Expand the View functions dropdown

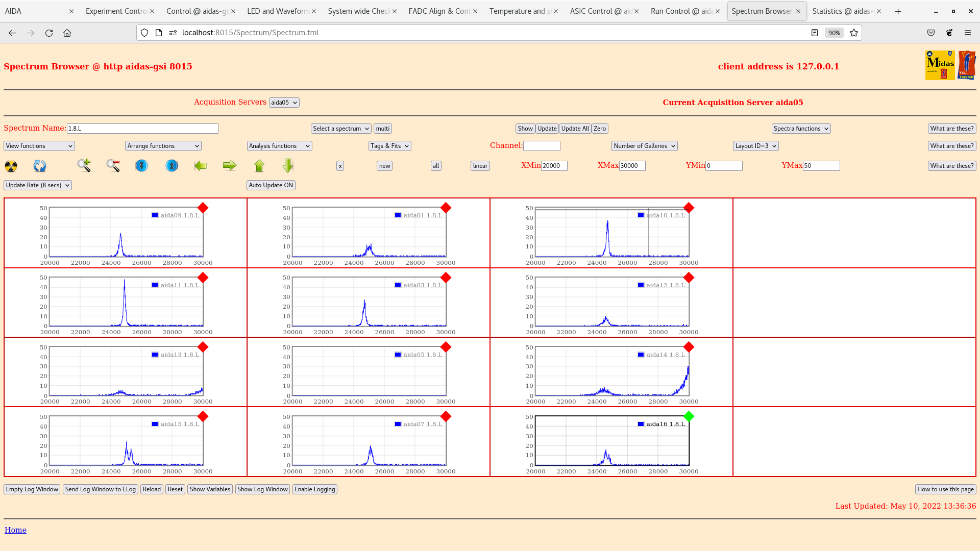(39, 146)
